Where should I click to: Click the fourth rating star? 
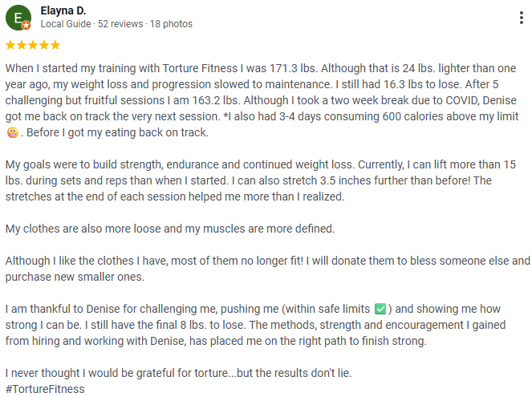(x=43, y=45)
